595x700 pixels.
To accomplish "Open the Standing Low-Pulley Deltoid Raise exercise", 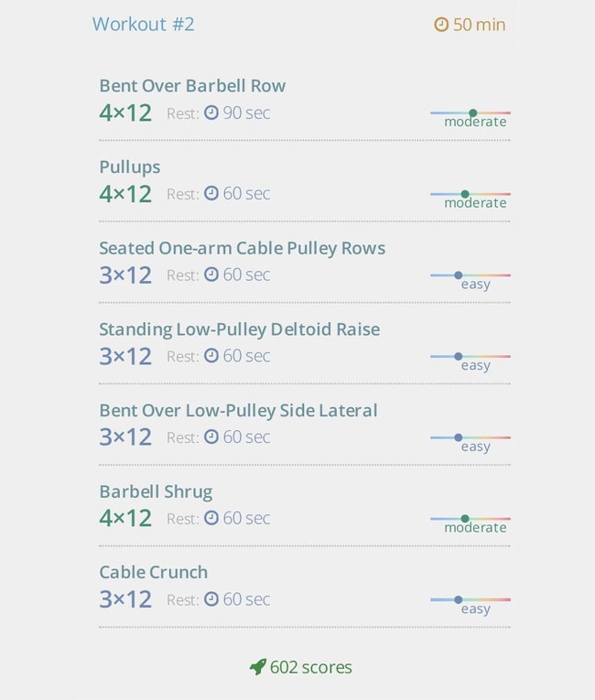I will 240,329.
